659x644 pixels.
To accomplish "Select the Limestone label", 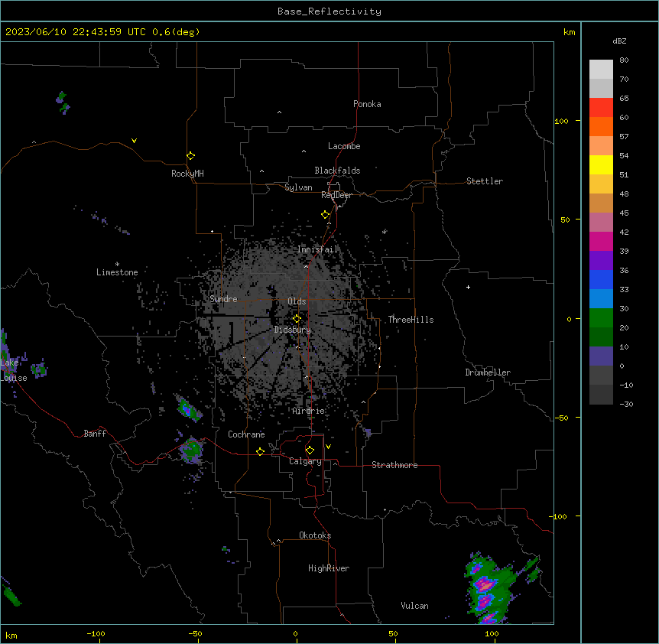I will 117,272.
